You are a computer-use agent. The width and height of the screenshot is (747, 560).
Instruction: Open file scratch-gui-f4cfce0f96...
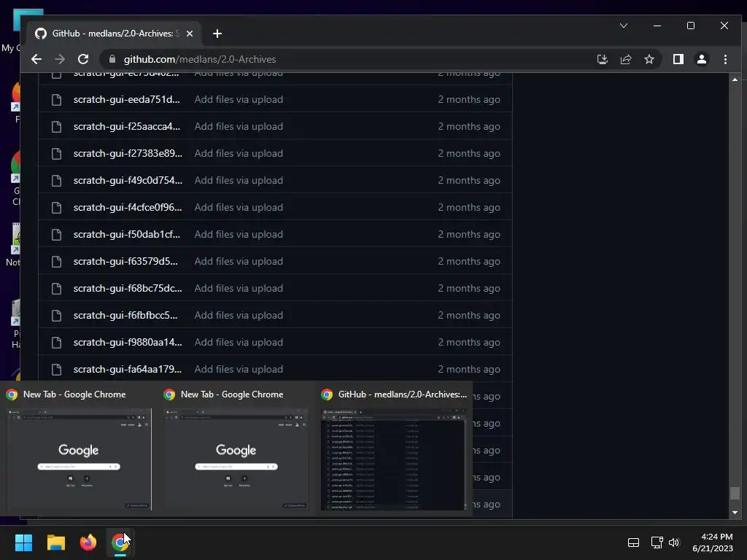click(x=128, y=207)
